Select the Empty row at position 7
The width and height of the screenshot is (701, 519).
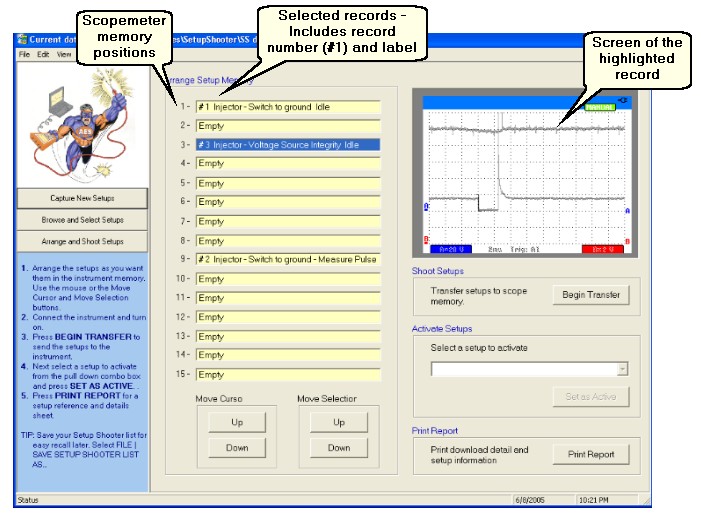(x=288, y=221)
